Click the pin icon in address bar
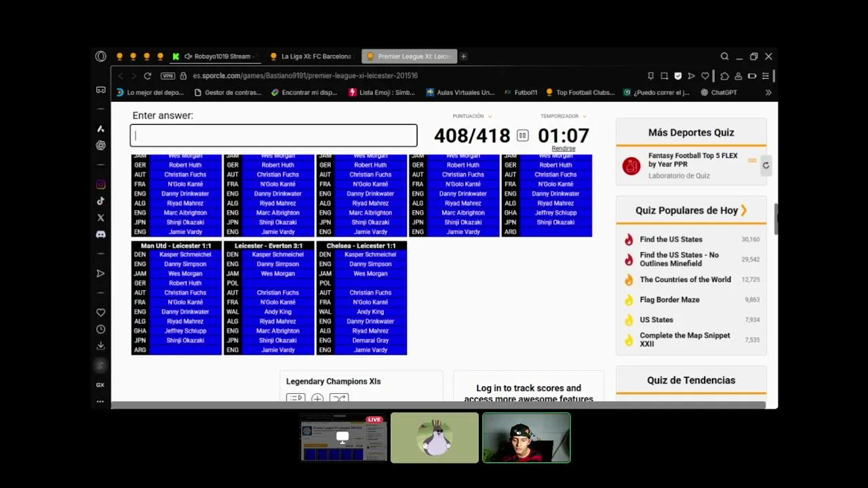Image resolution: width=868 pixels, height=488 pixels. 650,76
